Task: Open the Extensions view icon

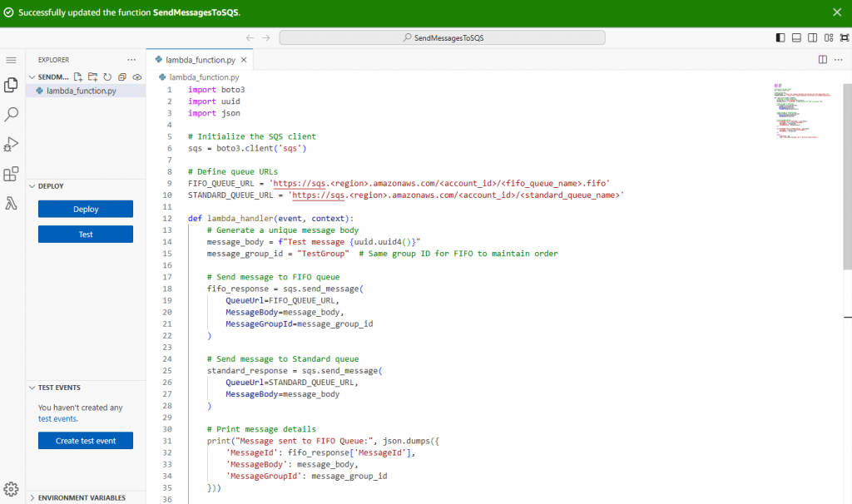Action: tap(11, 174)
